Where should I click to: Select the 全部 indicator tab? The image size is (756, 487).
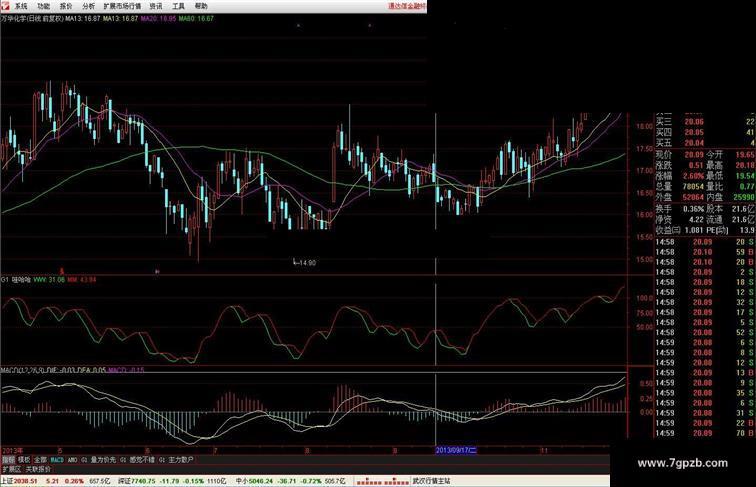coord(40,460)
